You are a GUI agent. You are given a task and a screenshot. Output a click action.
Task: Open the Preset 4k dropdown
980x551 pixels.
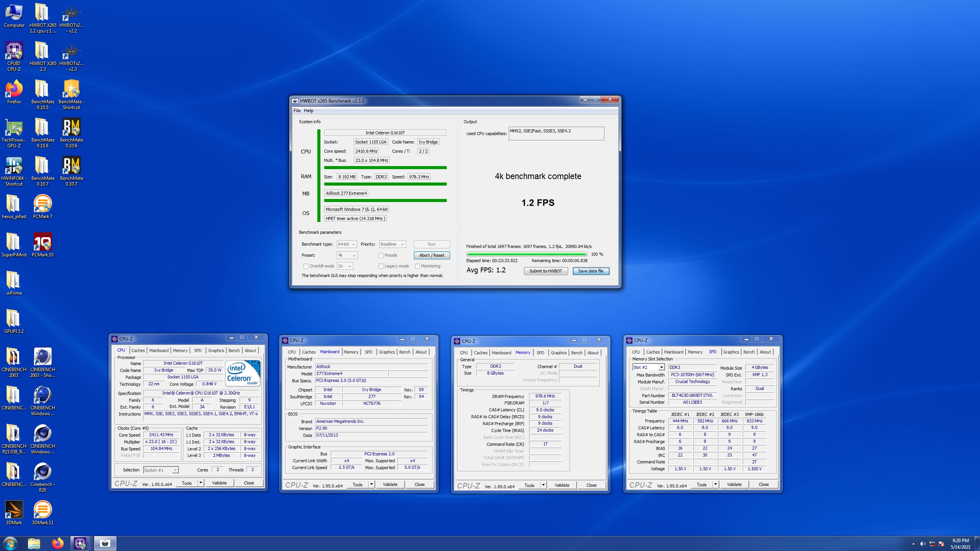(x=347, y=255)
